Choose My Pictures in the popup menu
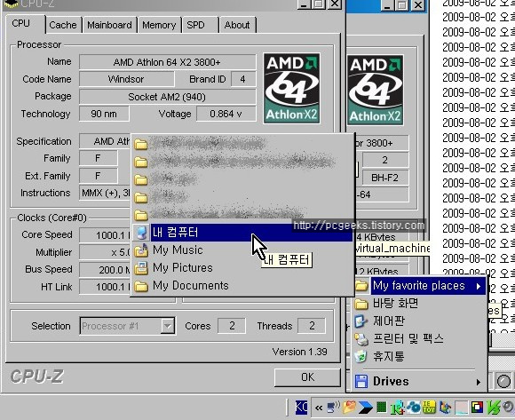 (x=242, y=268)
